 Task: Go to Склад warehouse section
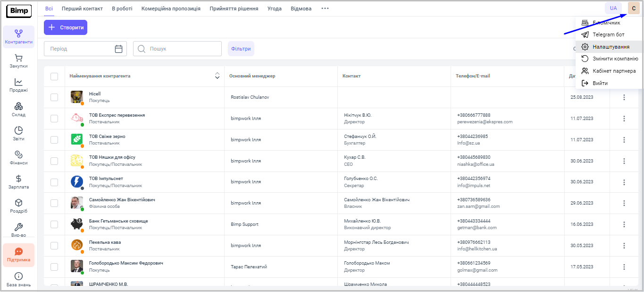(19, 110)
